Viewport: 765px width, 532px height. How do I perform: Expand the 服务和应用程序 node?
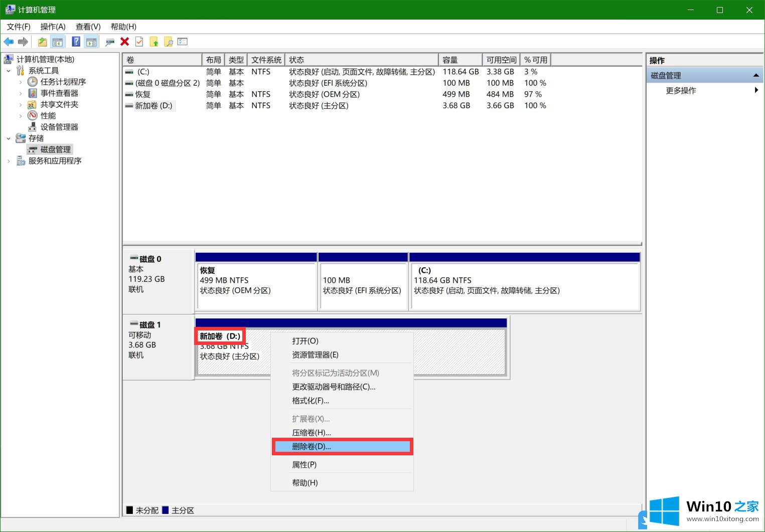(9, 161)
